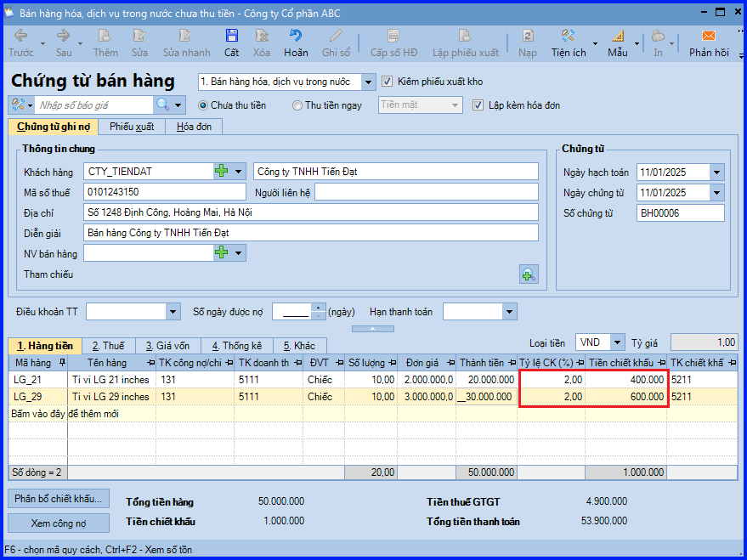
Task: Open the Tiện ích tools icon
Action: (x=568, y=37)
